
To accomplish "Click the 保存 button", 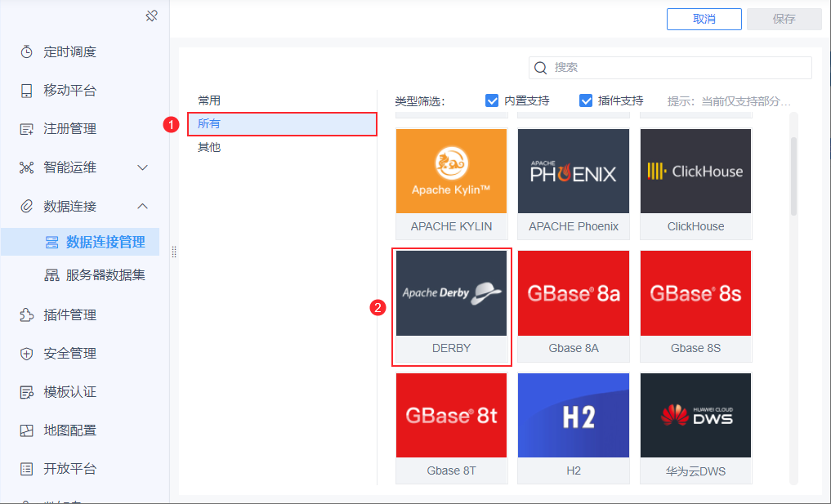I will click(784, 19).
